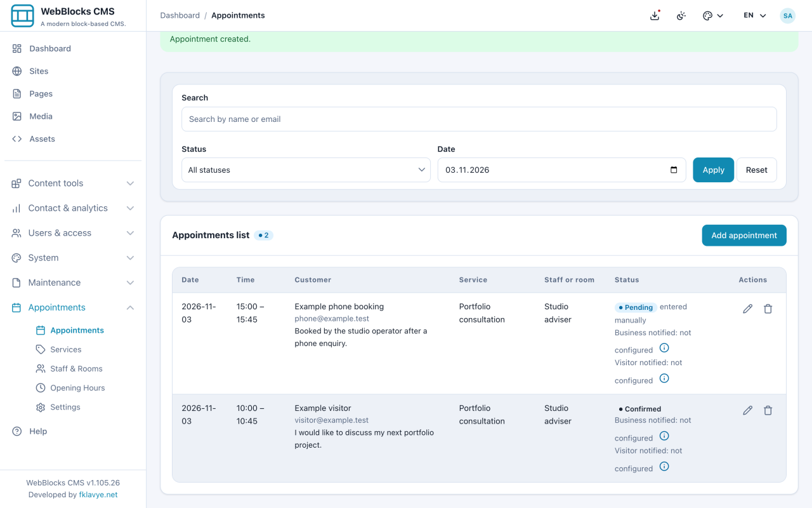Open Services under Appointments
Image resolution: width=812 pixels, height=508 pixels.
tap(65, 349)
